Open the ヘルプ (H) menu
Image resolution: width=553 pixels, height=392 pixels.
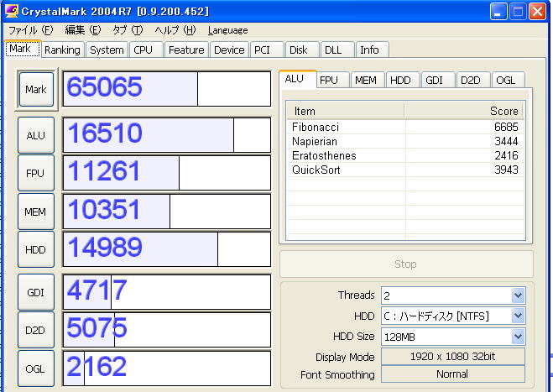(175, 30)
